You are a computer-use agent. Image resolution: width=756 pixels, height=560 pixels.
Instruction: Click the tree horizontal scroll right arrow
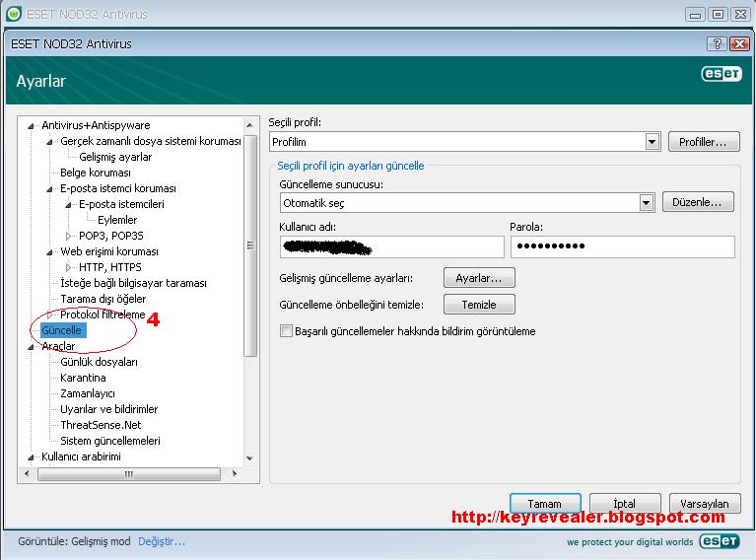pos(235,473)
